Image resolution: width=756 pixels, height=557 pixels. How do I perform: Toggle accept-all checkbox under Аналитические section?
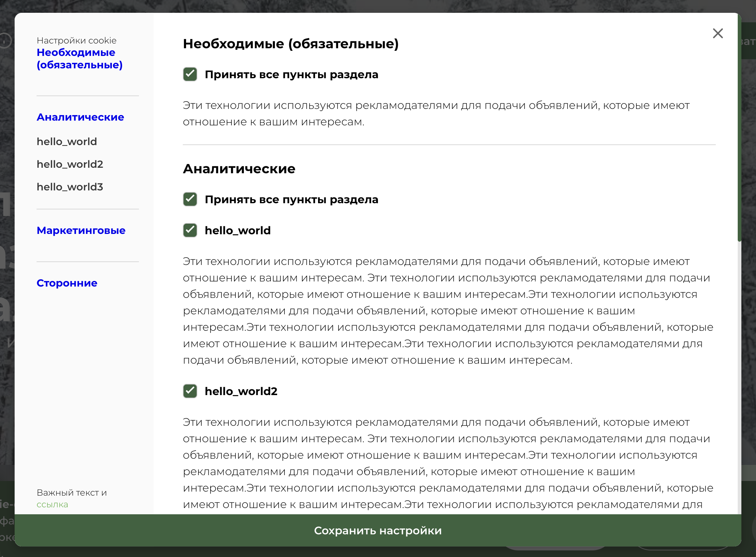pos(190,200)
